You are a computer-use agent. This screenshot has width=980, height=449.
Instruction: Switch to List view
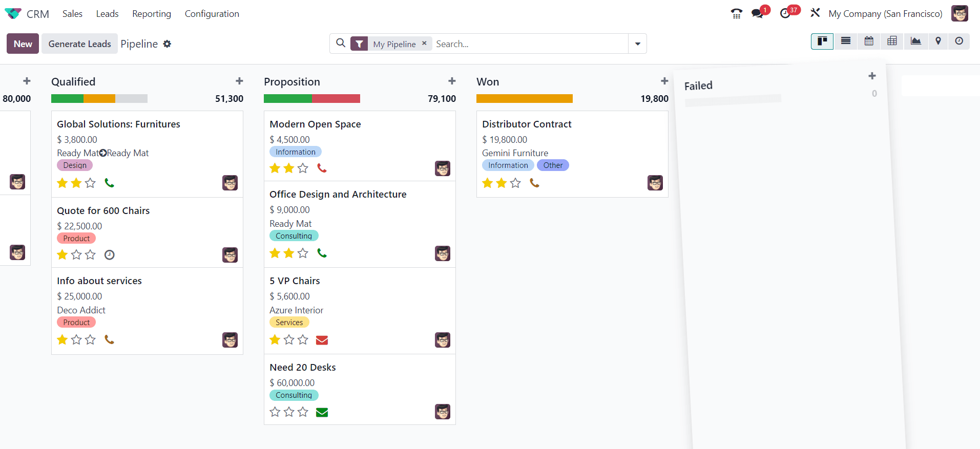click(x=846, y=41)
